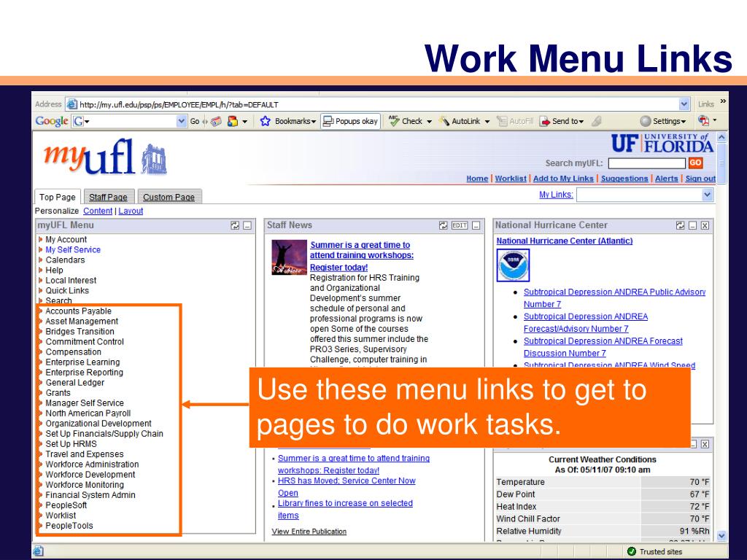
Task: Click View Entire Publication link
Action: [x=309, y=532]
